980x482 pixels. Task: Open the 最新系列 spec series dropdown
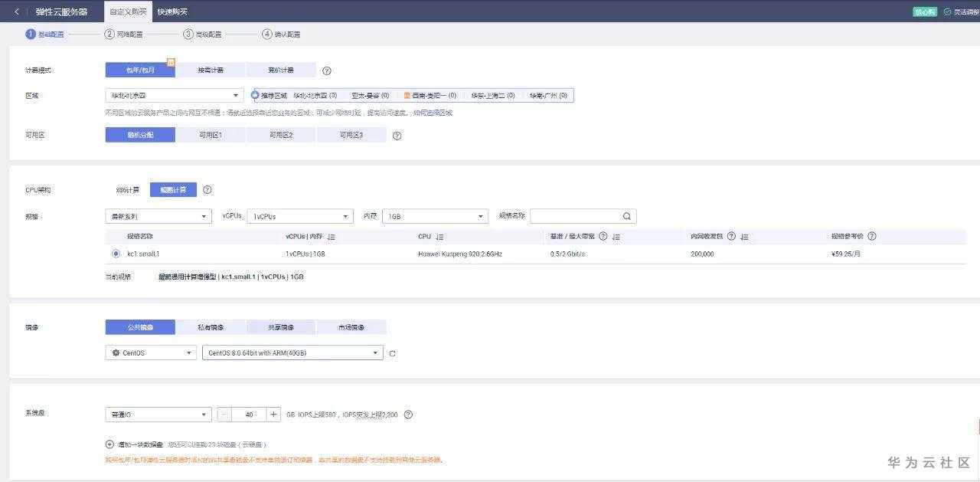coord(158,216)
